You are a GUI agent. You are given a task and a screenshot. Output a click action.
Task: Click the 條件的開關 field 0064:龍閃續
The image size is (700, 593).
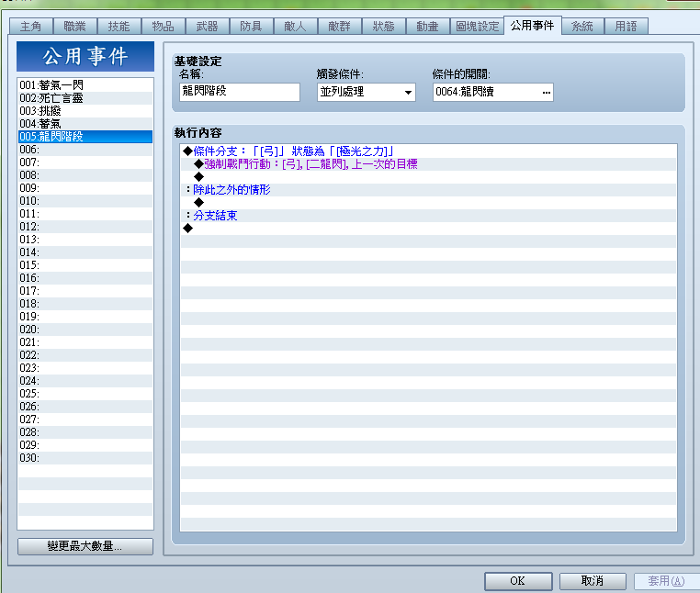point(493,92)
